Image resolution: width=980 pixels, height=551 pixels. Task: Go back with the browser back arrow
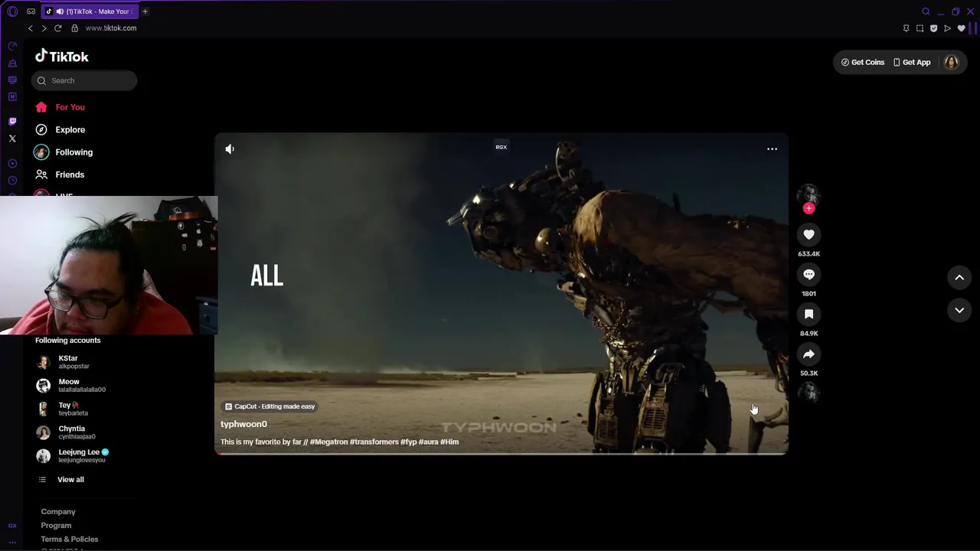coord(31,28)
